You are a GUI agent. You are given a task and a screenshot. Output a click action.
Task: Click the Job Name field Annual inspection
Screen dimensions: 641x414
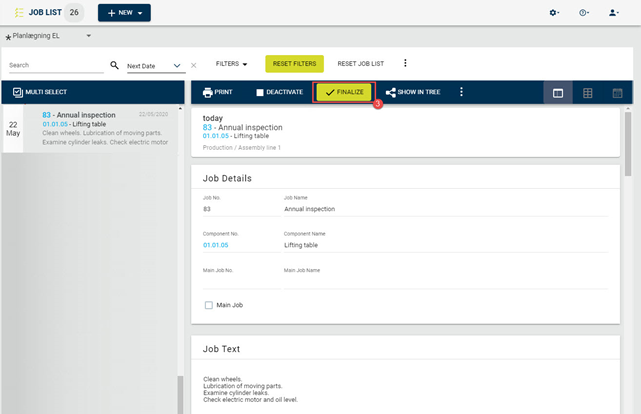pos(446,209)
